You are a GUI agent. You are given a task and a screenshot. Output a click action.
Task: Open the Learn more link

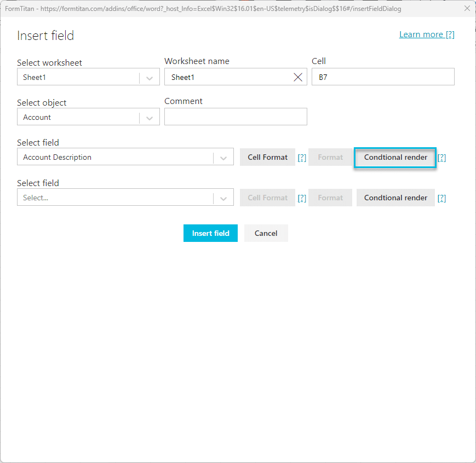point(427,34)
